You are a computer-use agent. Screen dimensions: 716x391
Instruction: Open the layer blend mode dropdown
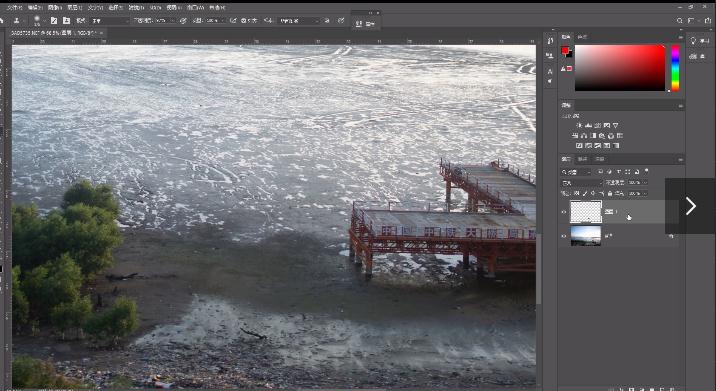[582, 182]
